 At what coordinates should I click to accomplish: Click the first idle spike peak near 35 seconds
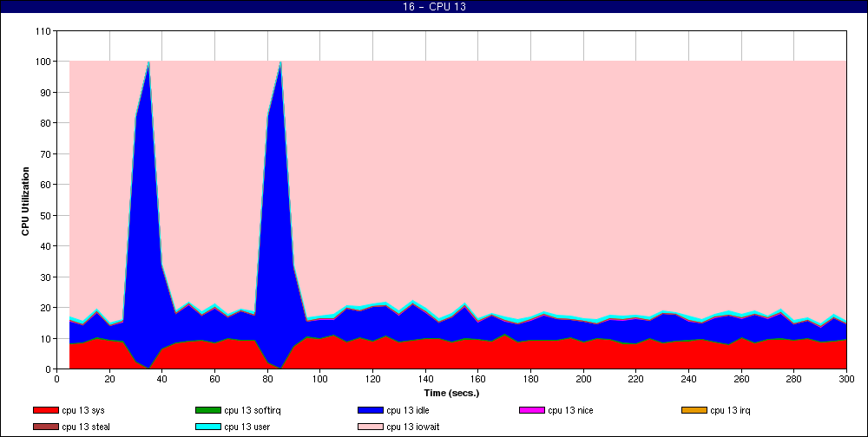point(149,63)
